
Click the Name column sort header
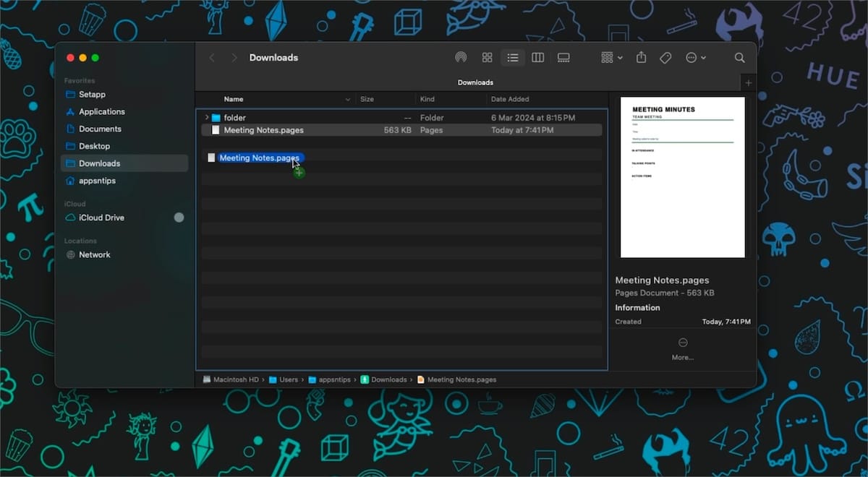click(x=233, y=99)
